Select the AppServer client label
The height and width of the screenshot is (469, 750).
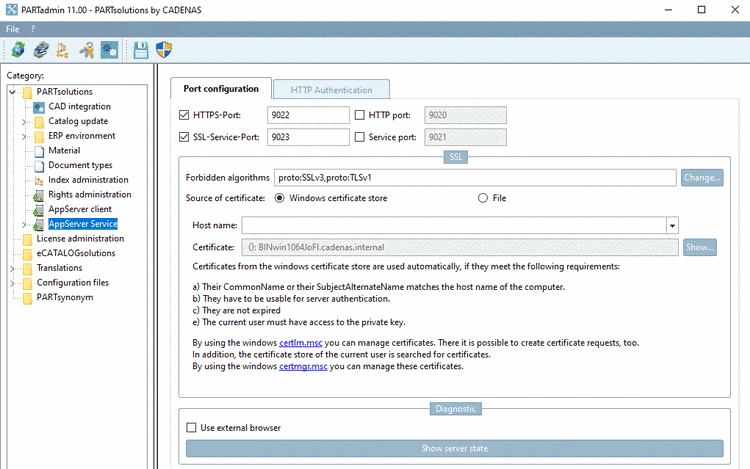[80, 209]
